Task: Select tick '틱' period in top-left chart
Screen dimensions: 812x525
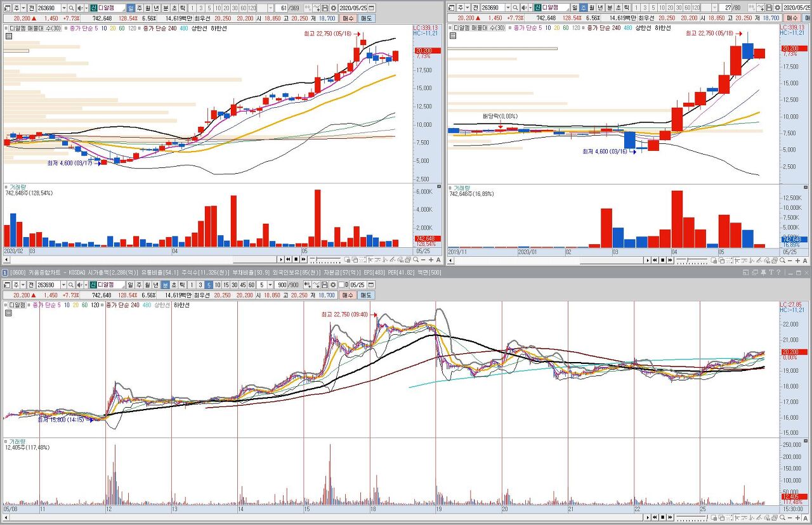Action: 183,8
